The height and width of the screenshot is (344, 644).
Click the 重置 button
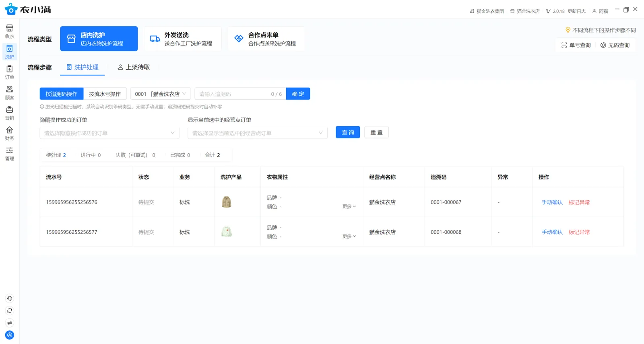[x=376, y=132]
